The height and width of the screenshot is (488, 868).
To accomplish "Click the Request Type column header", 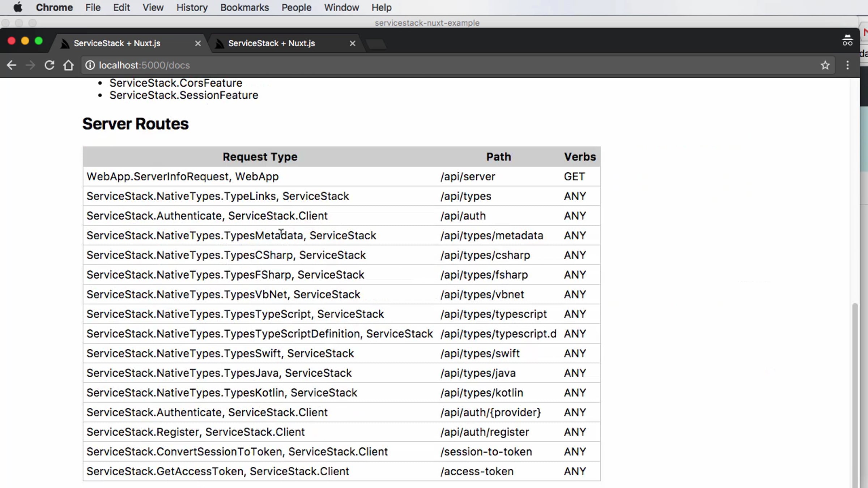I will 260,157.
